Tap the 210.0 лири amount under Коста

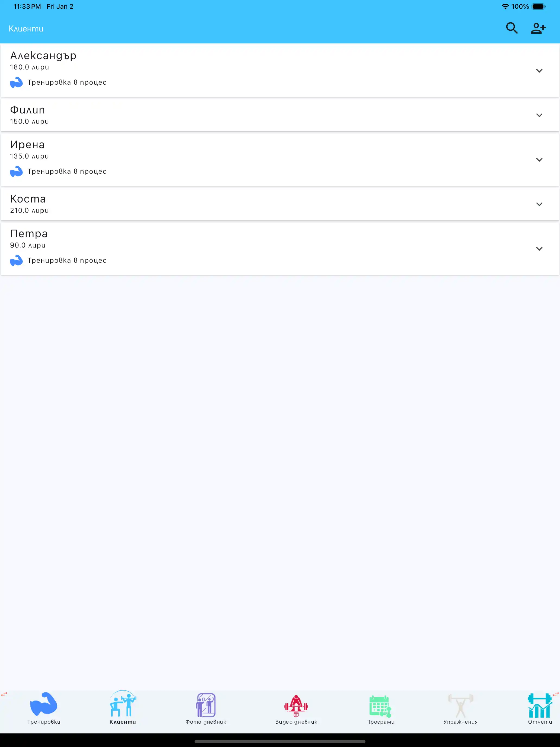click(x=29, y=210)
